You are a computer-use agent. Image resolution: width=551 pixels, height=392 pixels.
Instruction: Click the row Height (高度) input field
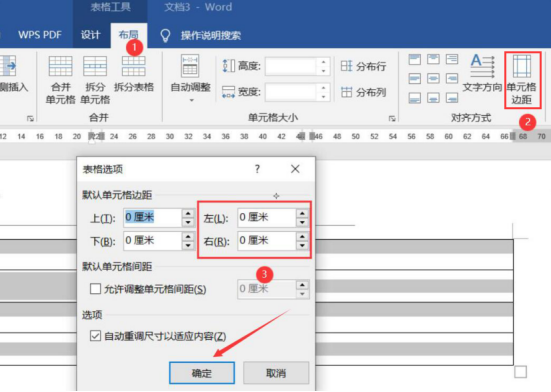coord(291,66)
